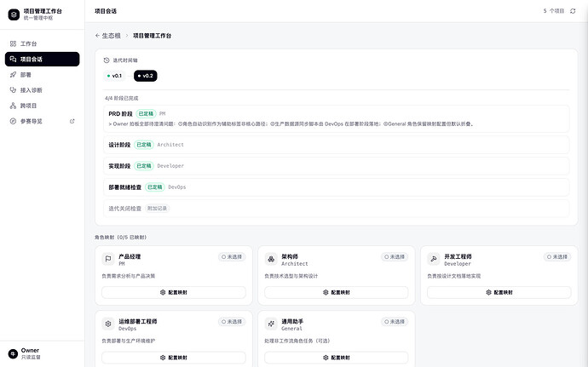Open 工作台 in the sidebar
This screenshot has height=367, width=588.
coord(42,44)
